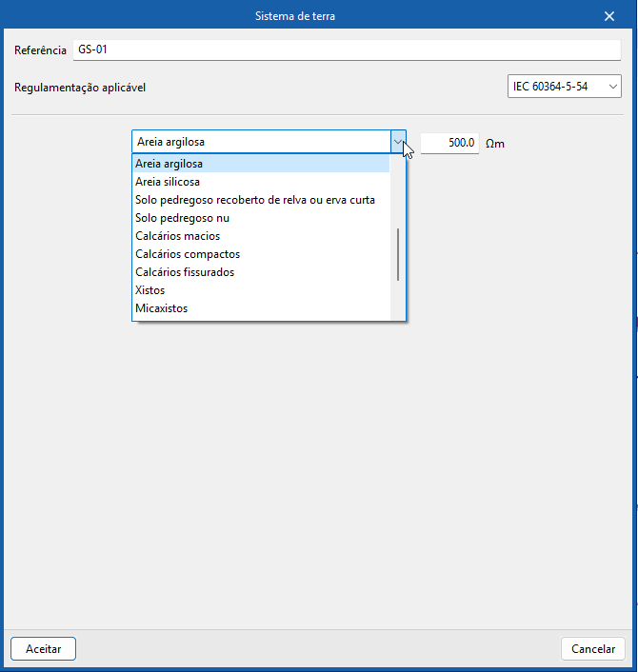Choose 'Areia silicosa' soil type

point(261,182)
